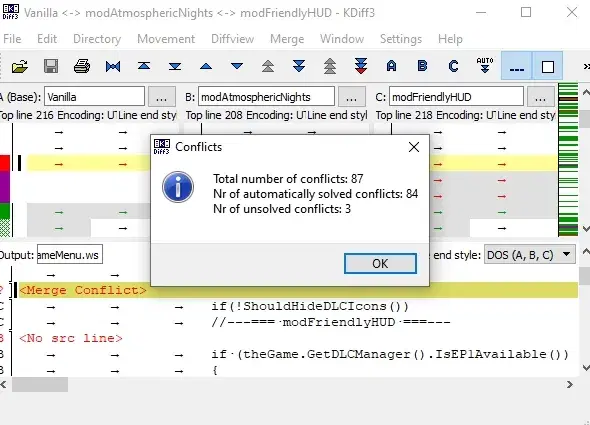Print the diff using the printer icon
This screenshot has width=590, height=425.
pos(82,67)
